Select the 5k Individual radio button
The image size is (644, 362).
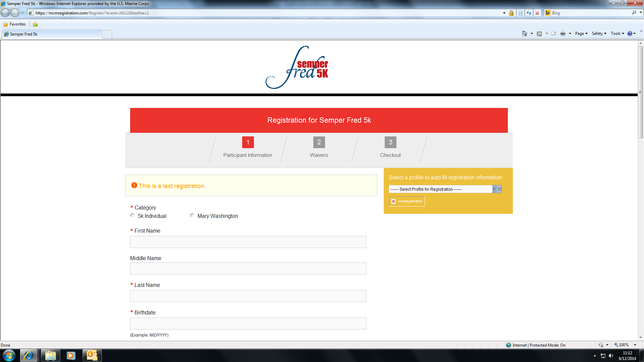point(132,216)
